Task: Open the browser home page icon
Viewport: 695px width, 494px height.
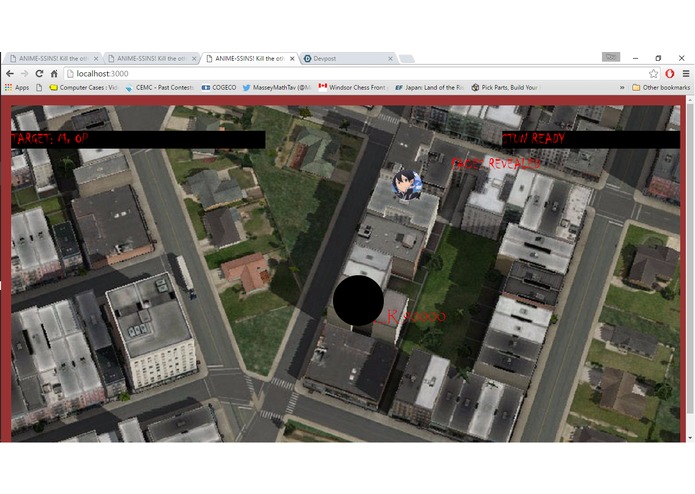Action: pos(54,74)
